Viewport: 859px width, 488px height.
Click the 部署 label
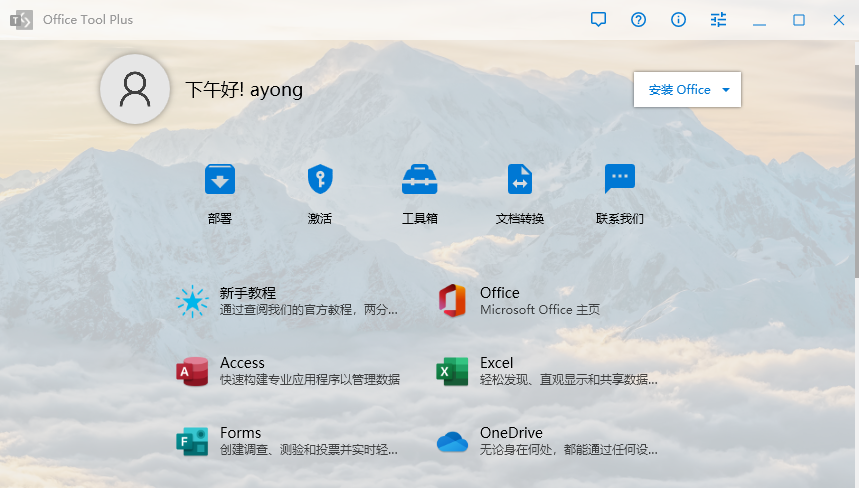[x=220, y=219]
